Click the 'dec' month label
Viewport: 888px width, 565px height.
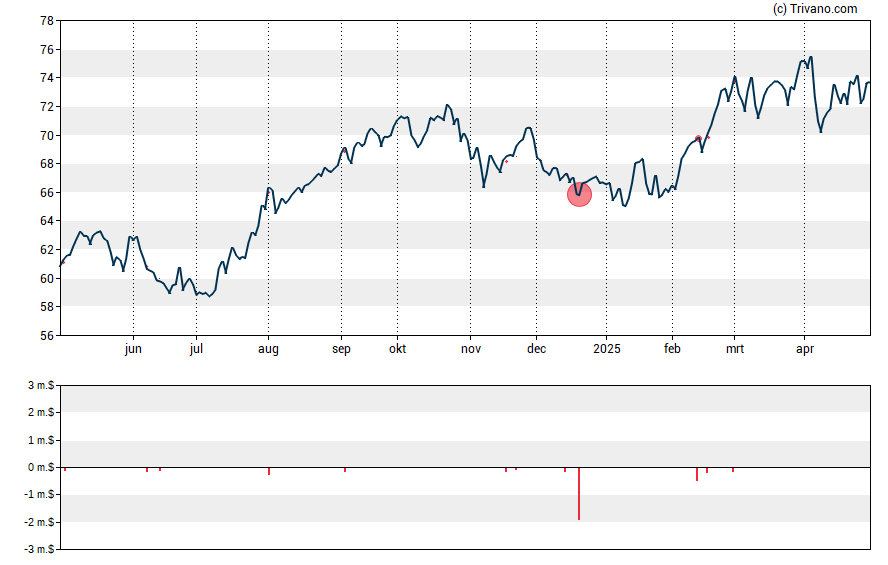pyautogui.click(x=536, y=349)
